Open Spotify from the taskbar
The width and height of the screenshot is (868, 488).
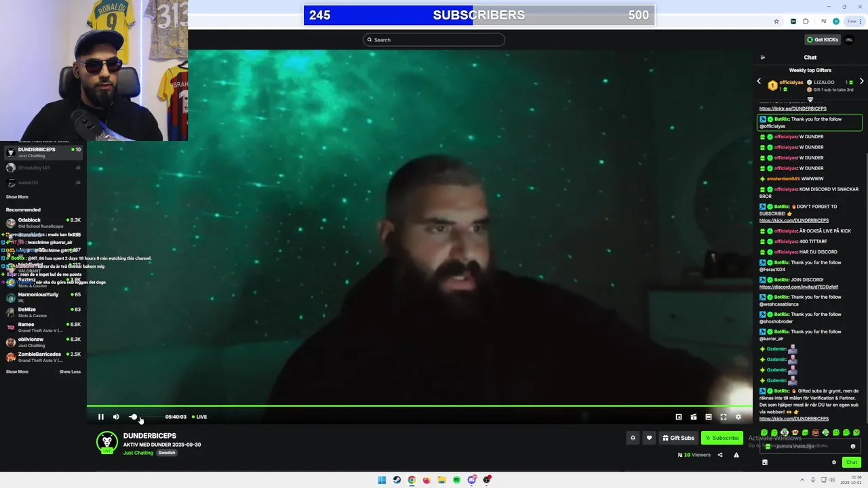(456, 480)
